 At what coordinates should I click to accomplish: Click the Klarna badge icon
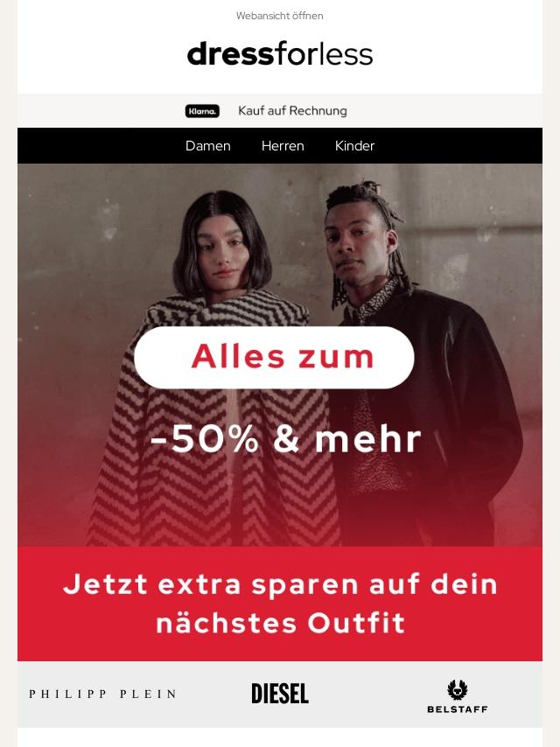(202, 111)
